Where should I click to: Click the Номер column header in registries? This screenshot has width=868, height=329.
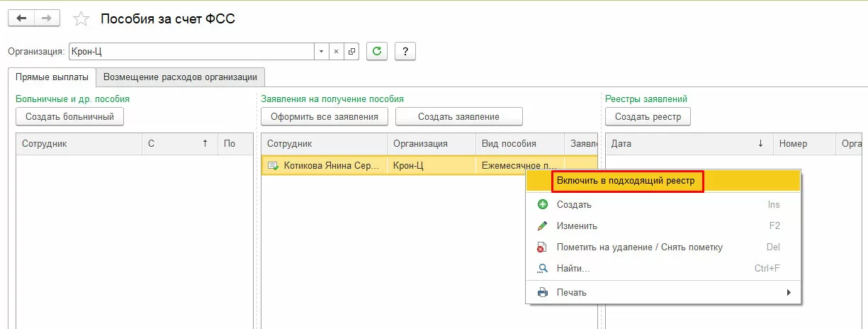pyautogui.click(x=804, y=143)
